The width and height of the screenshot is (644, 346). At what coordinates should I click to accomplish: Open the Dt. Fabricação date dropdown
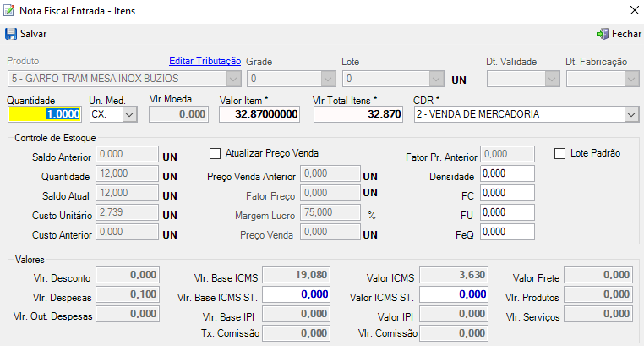[x=630, y=79]
